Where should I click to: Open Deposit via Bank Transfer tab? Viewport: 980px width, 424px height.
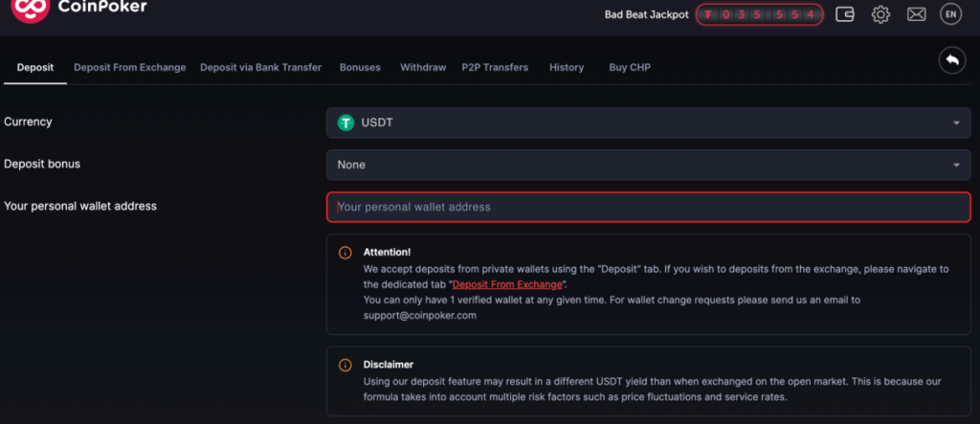click(260, 68)
